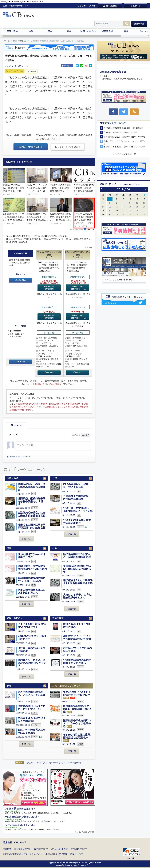Click the 1万3000円割引 campaign banner
The width and height of the screenshot is (150, 868).
(x=124, y=96)
